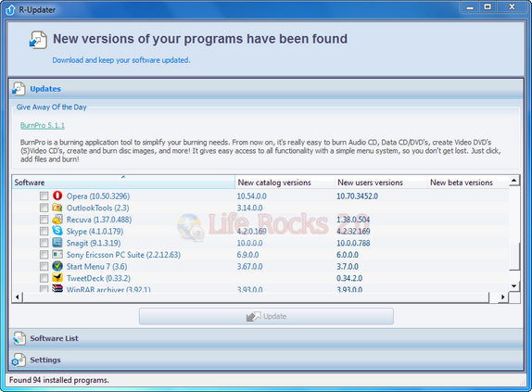
Task: Click Sony Ericsson catalog version 6.9.0.0
Action: pos(247,255)
